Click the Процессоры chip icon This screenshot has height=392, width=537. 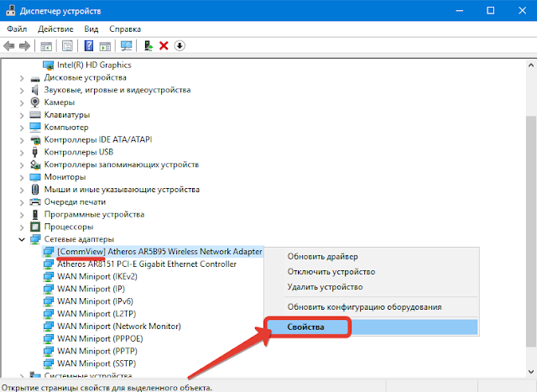pyautogui.click(x=35, y=227)
